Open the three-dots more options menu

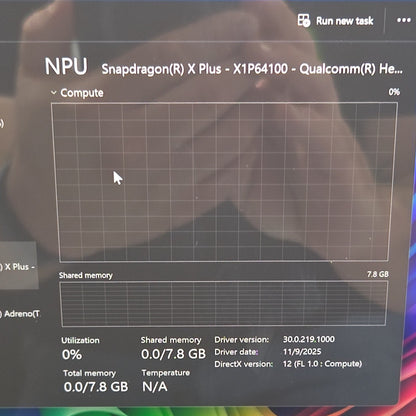point(404,20)
